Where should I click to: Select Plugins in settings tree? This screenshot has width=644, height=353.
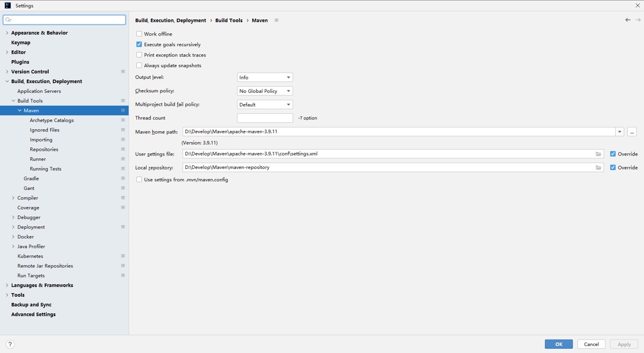20,62
